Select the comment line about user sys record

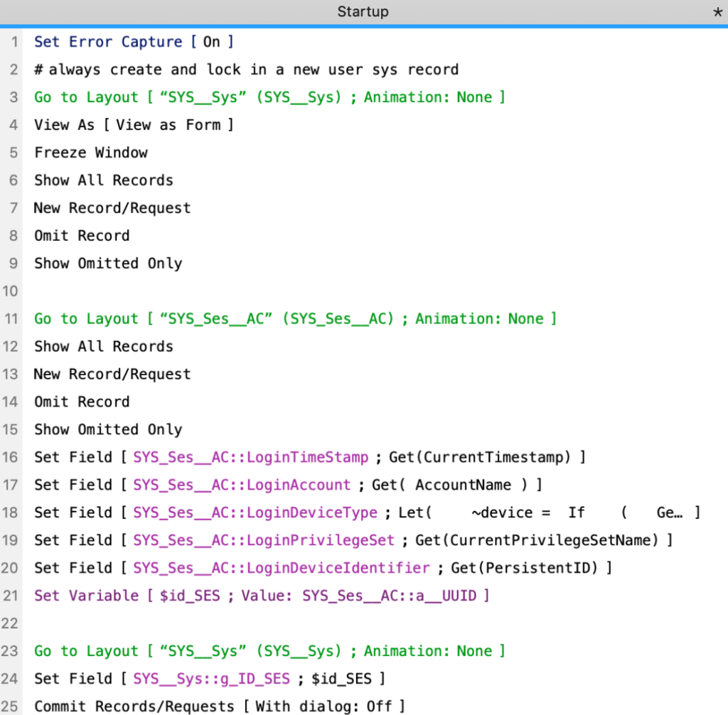(x=247, y=70)
